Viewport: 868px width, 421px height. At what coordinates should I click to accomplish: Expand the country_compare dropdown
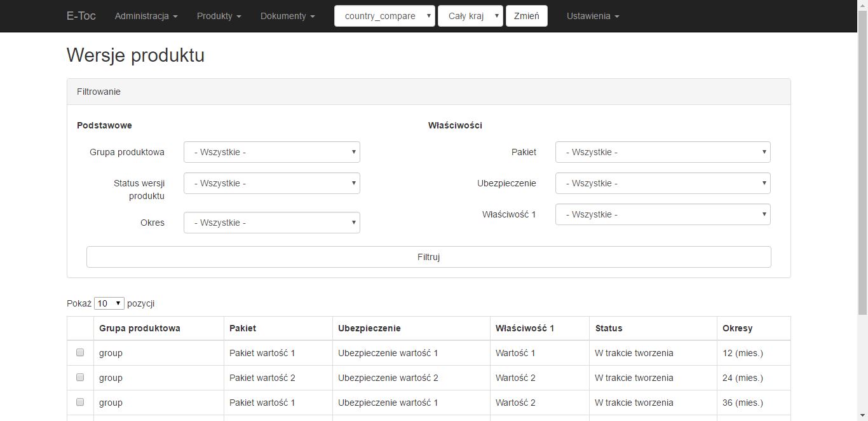pyautogui.click(x=385, y=16)
